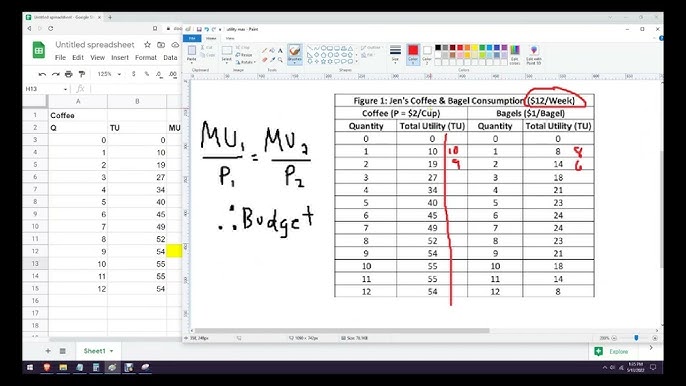Select the Magnifier tool in Paint
This screenshot has height=386, width=686.
(x=280, y=60)
